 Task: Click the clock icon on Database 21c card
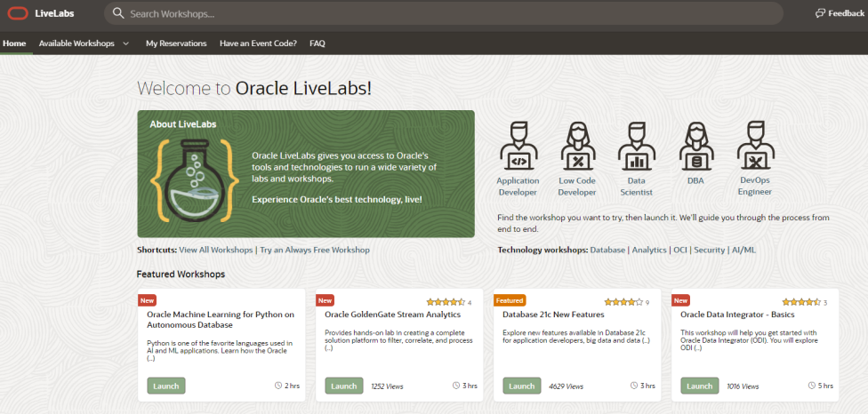coord(634,386)
